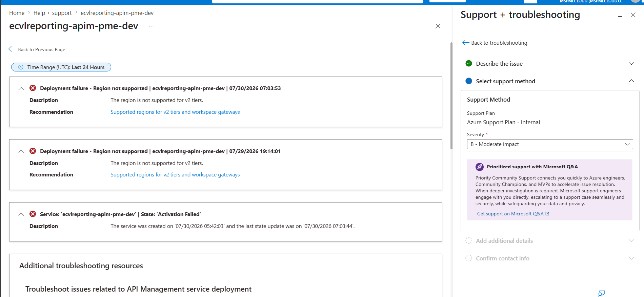Click error icon on Activation Failed service card
The height and width of the screenshot is (297, 644).
tap(33, 214)
